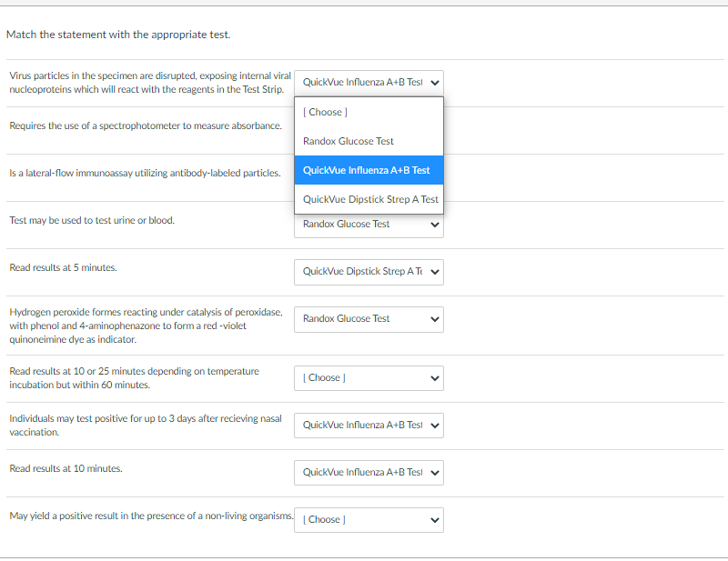
Task: Click the virus particles disrupted statement text
Action: pyautogui.click(x=150, y=83)
